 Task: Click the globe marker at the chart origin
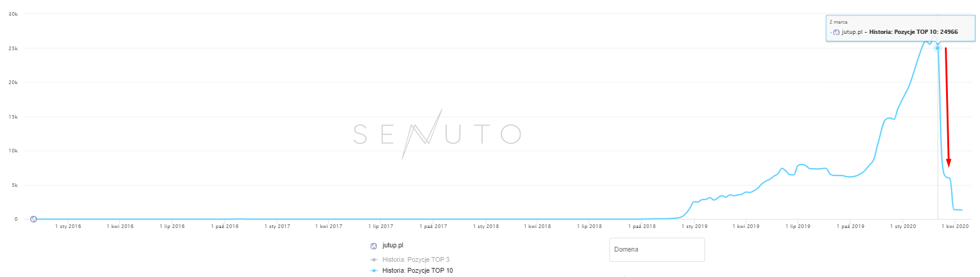tap(34, 219)
